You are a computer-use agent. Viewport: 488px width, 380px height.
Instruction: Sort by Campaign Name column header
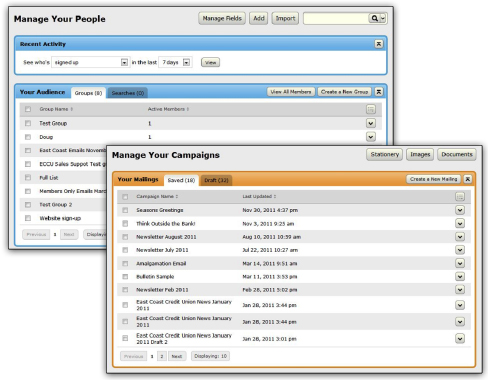tap(157, 196)
